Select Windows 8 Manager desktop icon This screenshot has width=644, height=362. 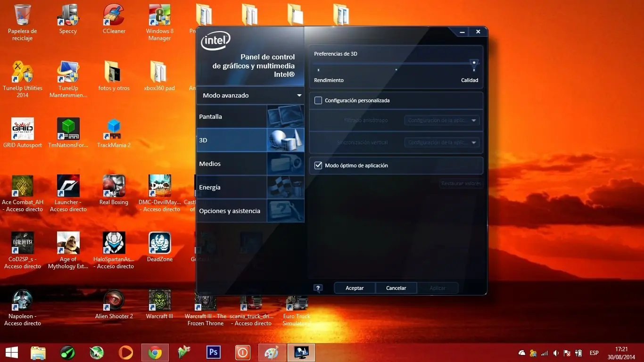[x=160, y=23]
